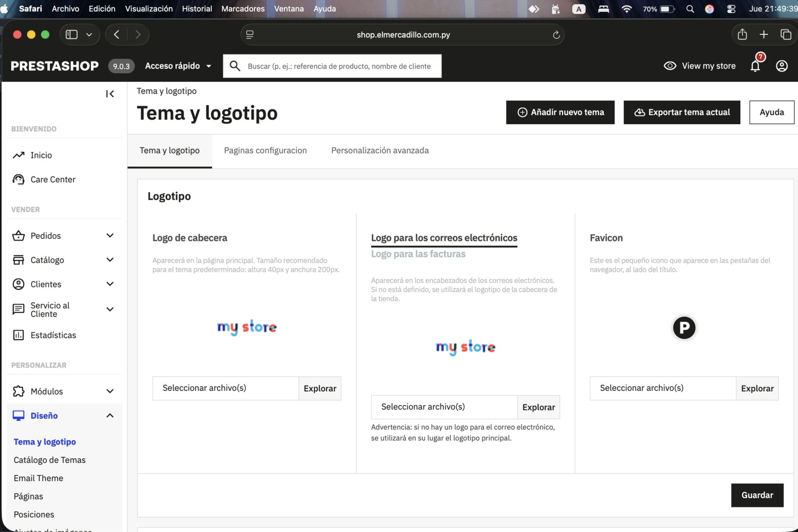
Task: Click the Guardar button
Action: point(757,495)
